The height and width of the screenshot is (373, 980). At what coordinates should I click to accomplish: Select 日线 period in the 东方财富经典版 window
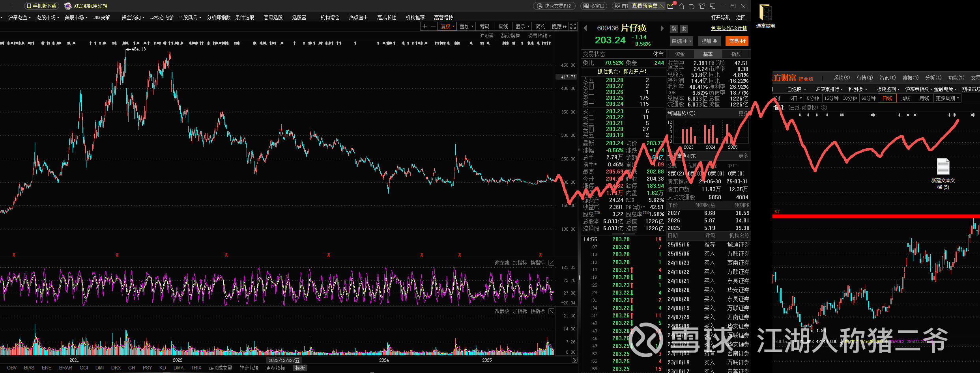887,98
